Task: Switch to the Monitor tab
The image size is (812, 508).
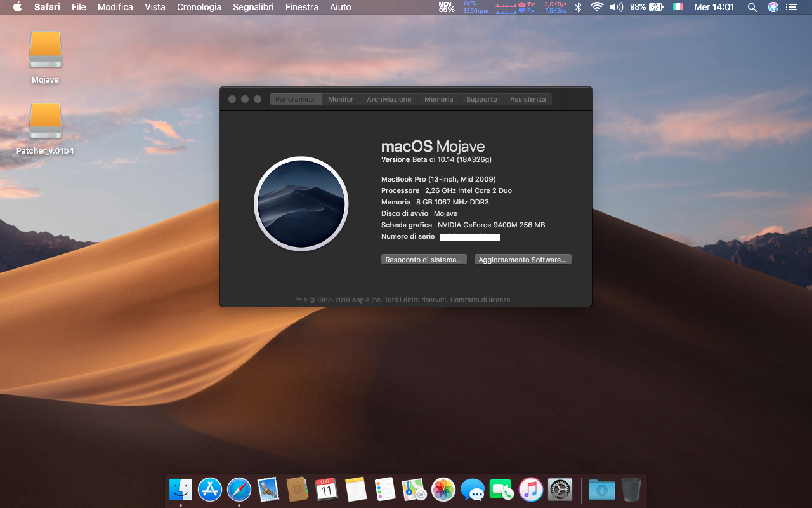Action: pos(341,99)
